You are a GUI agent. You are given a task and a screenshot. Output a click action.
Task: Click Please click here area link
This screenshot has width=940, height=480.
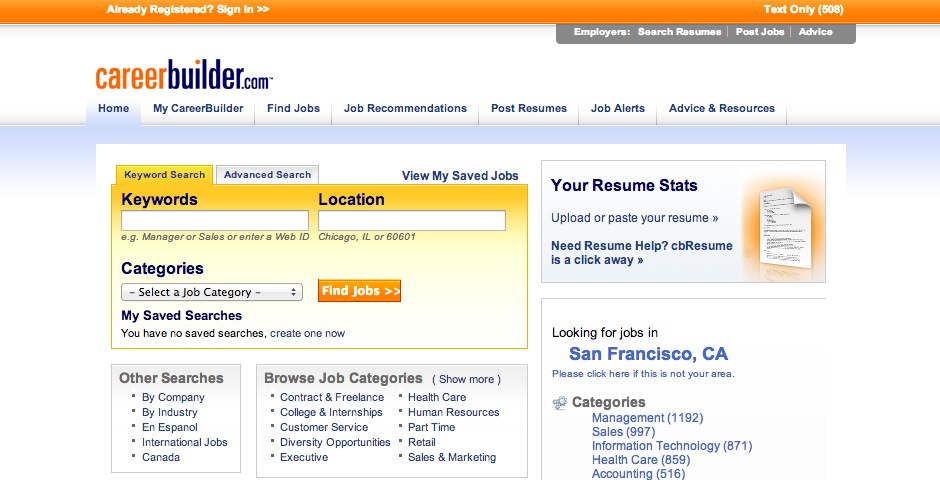[x=643, y=374]
